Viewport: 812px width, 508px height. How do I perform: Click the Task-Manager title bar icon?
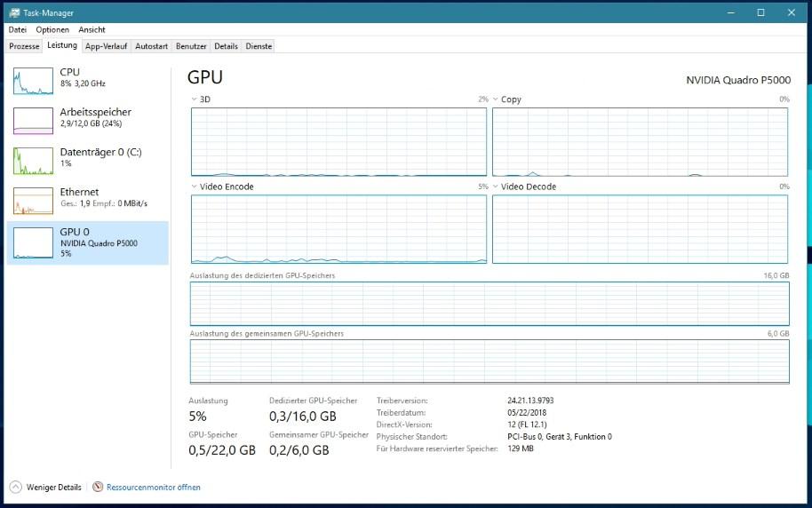pos(15,12)
